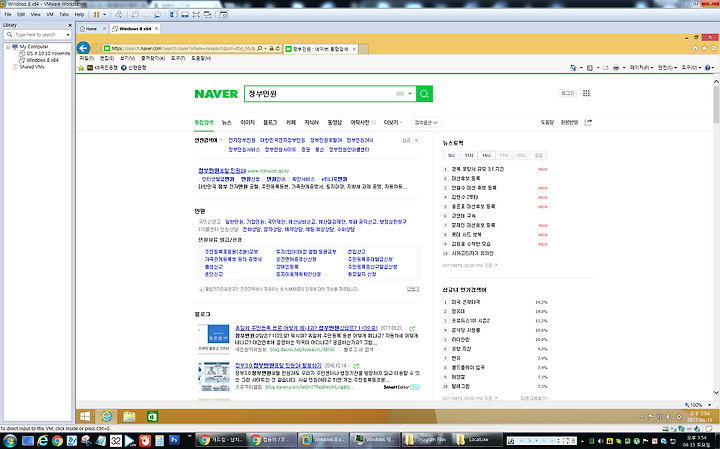
Task: Click the print icon in IE command bar
Action: [616, 67]
